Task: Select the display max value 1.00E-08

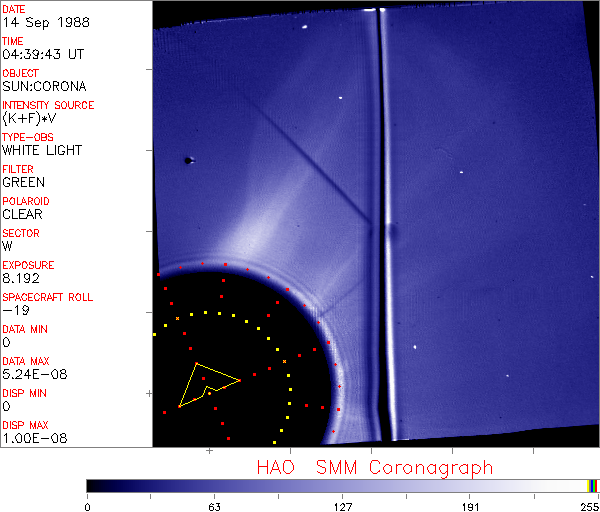Action: click(35, 439)
